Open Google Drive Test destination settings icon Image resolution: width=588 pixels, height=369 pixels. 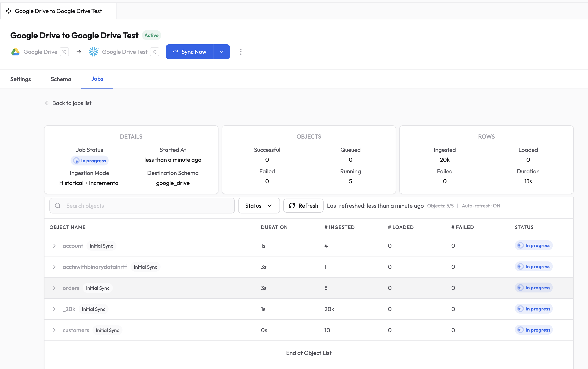coord(155,52)
